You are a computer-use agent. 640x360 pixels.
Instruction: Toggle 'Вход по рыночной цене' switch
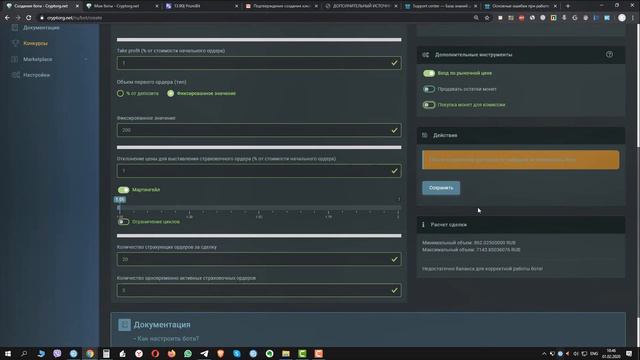tap(429, 73)
